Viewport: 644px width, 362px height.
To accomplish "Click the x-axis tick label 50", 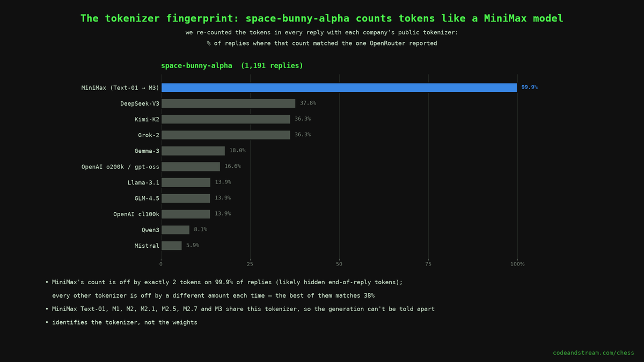I will (339, 264).
